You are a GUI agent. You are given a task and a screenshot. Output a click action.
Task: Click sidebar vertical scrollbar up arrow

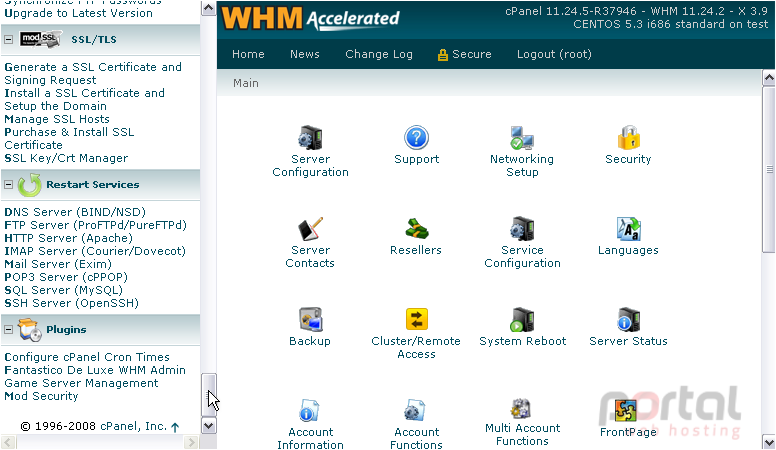click(x=209, y=8)
